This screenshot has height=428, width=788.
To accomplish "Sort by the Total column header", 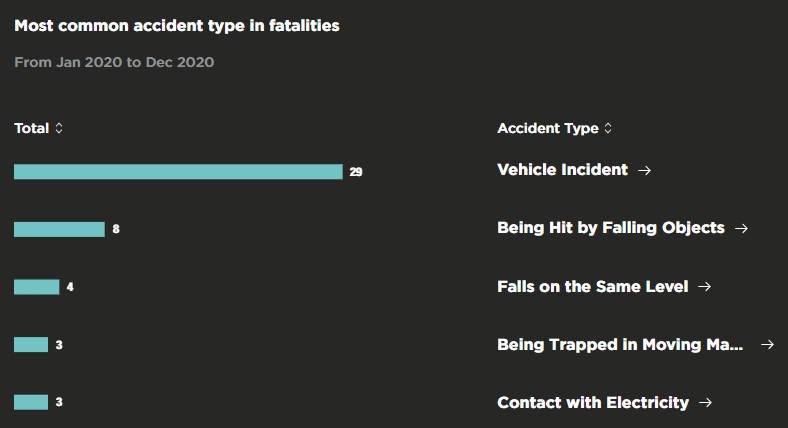I will (32, 128).
